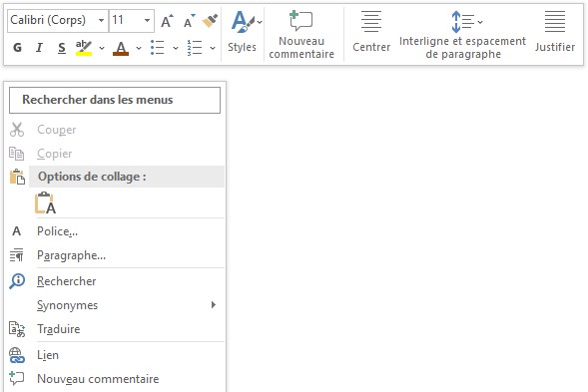The width and height of the screenshot is (588, 392).
Task: Choose Lien in the context menu
Action: pyautogui.click(x=115, y=355)
